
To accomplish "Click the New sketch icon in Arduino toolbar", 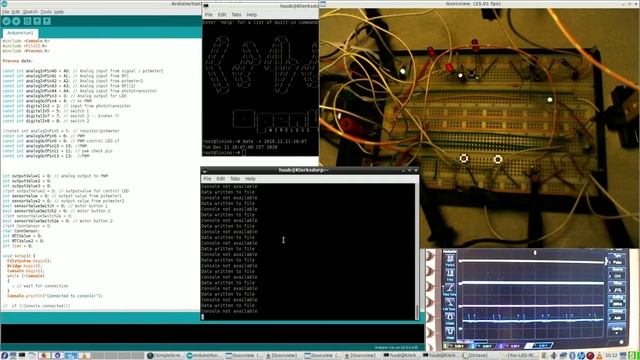I will point(27,21).
